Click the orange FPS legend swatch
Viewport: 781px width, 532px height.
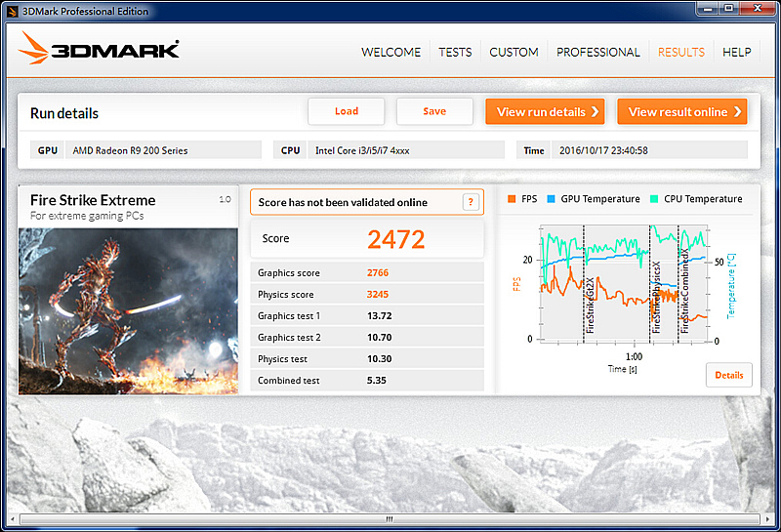click(512, 199)
